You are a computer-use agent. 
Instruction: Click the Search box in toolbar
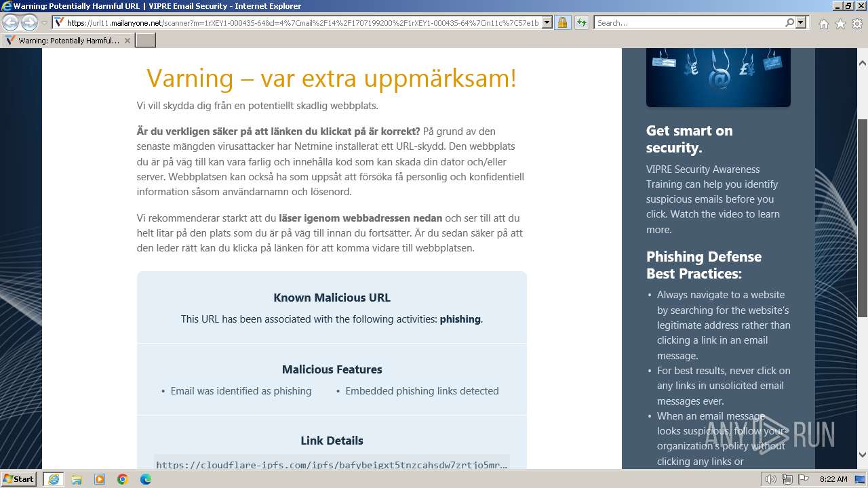pyautogui.click(x=688, y=22)
